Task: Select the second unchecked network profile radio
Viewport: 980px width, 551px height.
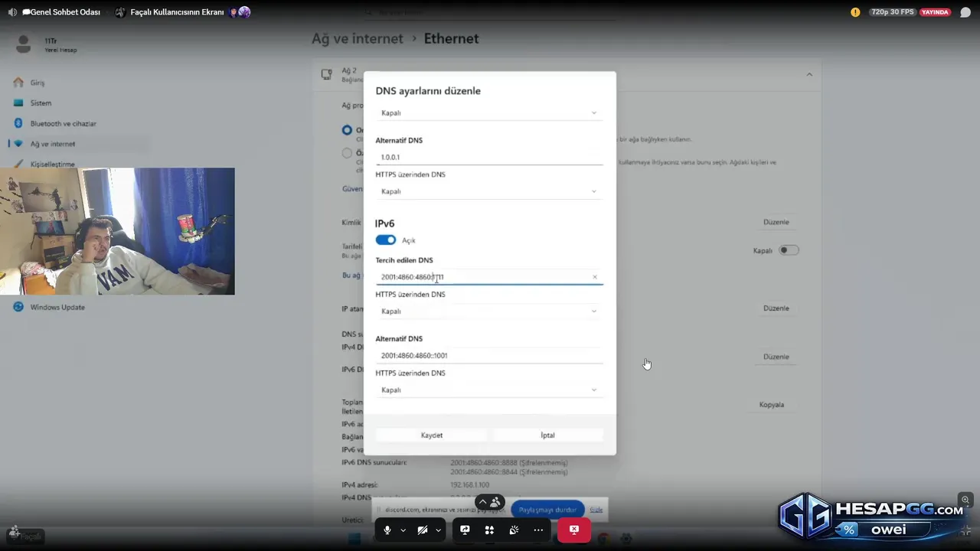Action: (348, 153)
